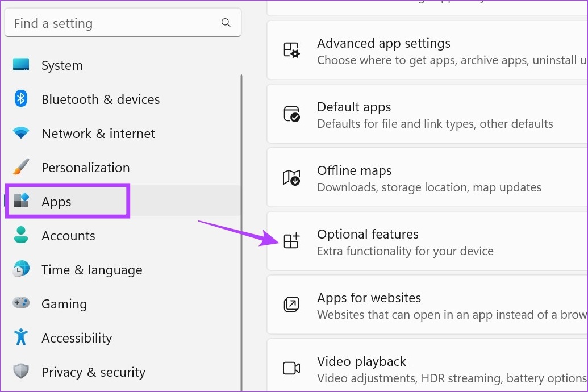Select Apps in the navigation list
The height and width of the screenshot is (392, 588).
pos(122,202)
